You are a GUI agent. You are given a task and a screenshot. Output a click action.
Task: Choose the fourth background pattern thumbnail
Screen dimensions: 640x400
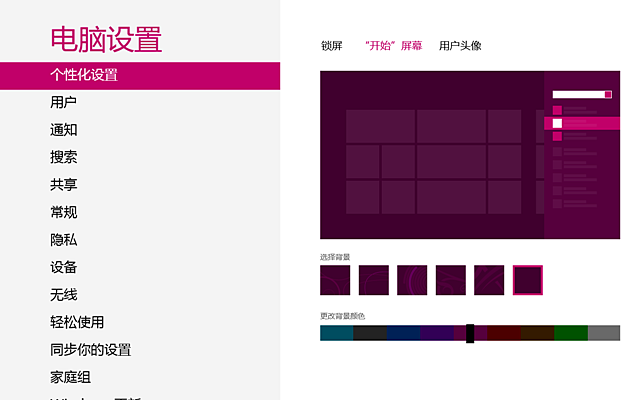click(x=451, y=280)
